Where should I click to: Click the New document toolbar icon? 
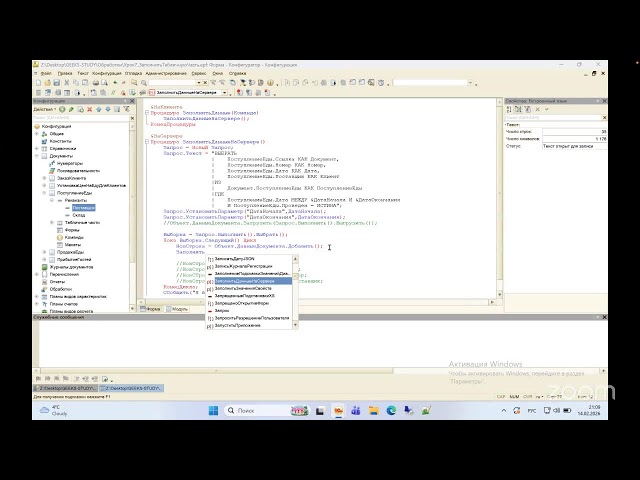click(38, 83)
